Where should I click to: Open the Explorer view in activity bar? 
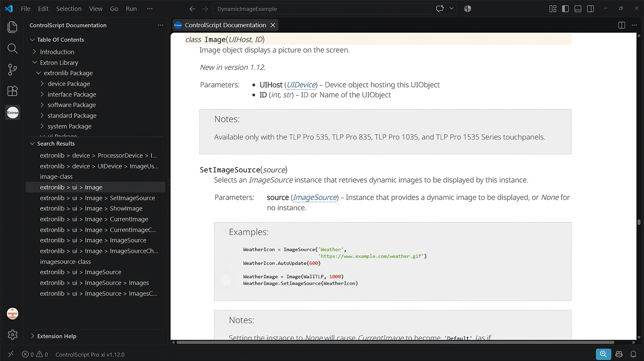(x=12, y=27)
